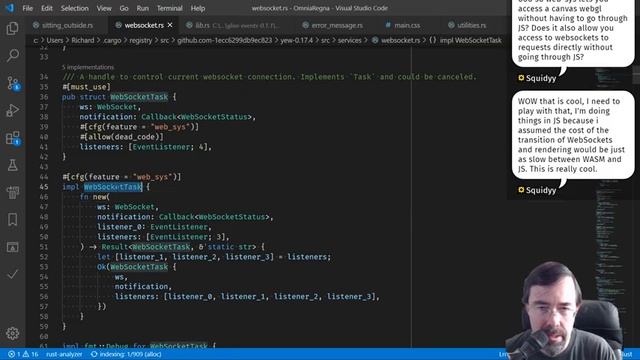Click WebSocketTask in the struct definition

tap(139, 97)
